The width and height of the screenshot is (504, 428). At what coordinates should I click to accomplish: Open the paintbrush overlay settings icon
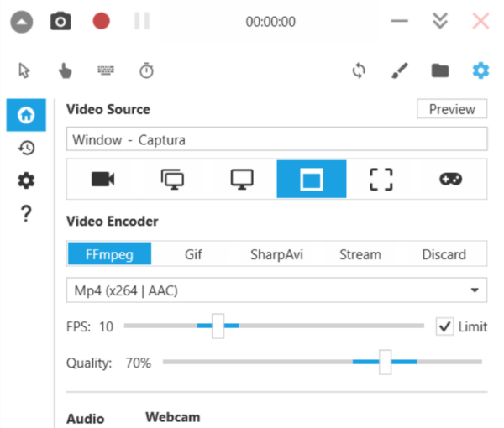(x=399, y=71)
